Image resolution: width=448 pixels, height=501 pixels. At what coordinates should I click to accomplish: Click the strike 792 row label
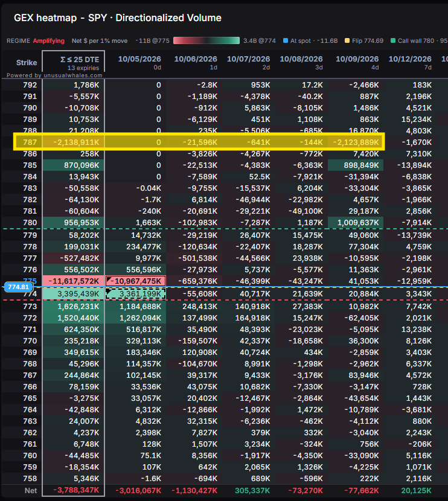tap(30, 85)
